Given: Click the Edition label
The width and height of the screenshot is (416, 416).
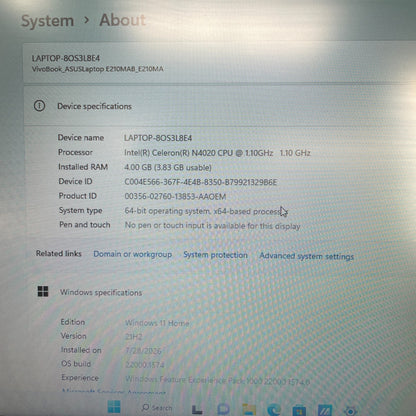Looking at the screenshot, I should point(73,322).
